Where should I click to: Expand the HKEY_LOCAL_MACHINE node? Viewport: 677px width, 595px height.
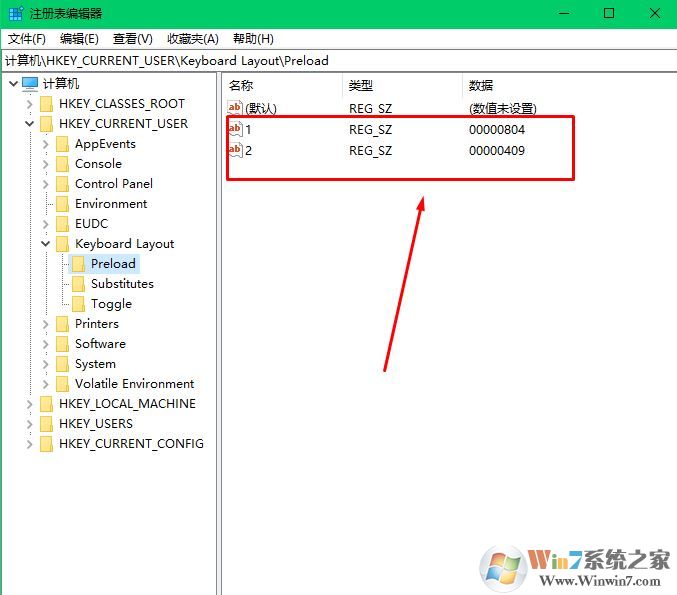(29, 404)
